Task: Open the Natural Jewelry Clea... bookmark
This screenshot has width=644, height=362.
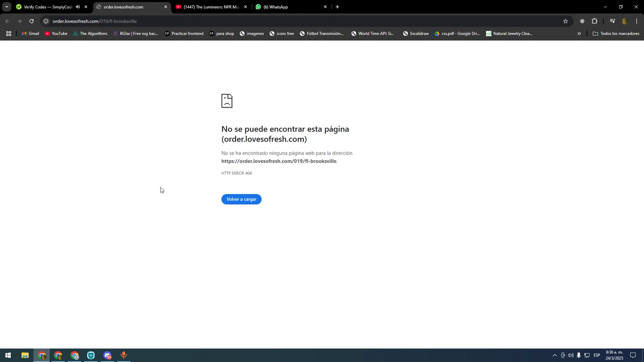Action: pos(509,33)
